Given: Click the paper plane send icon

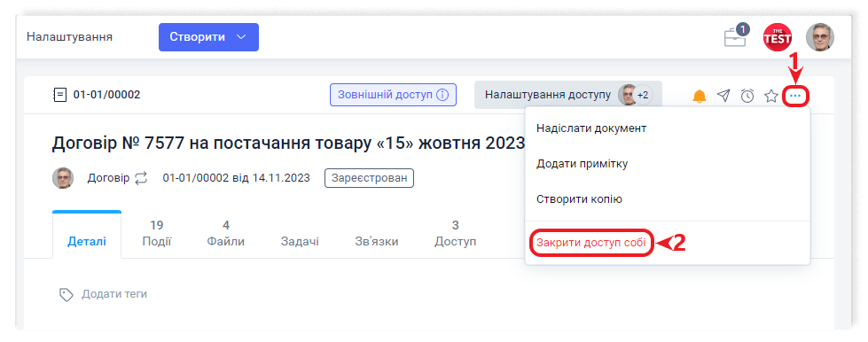Looking at the screenshot, I should pyautogui.click(x=723, y=96).
